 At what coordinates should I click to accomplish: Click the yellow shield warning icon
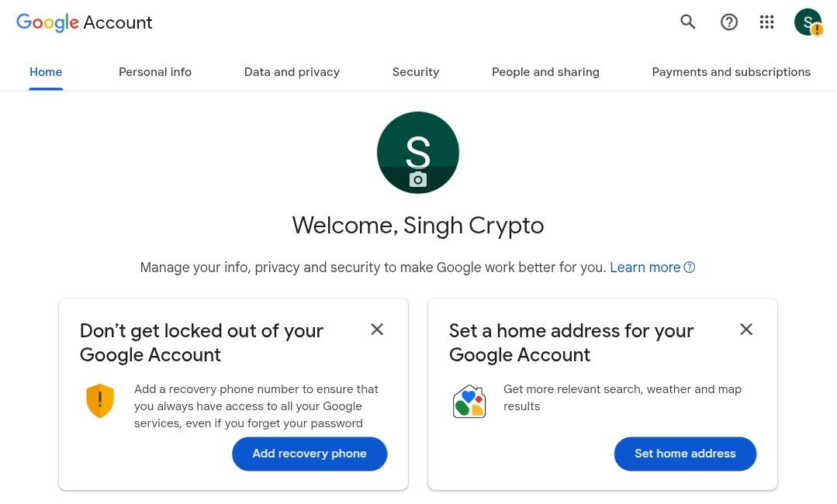100,401
